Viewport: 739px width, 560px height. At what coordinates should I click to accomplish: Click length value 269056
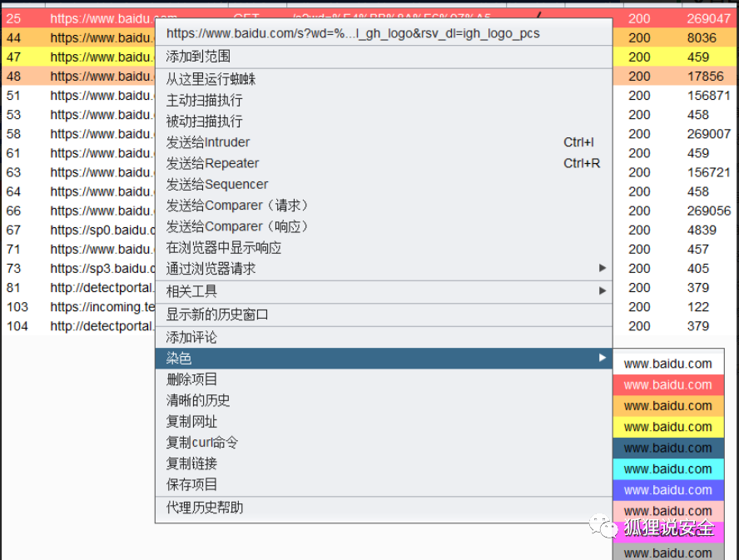click(x=708, y=211)
